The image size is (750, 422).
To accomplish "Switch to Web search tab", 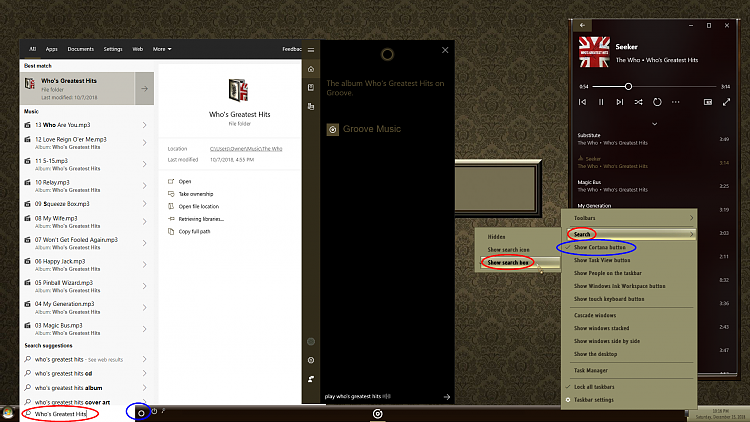I will 138,49.
